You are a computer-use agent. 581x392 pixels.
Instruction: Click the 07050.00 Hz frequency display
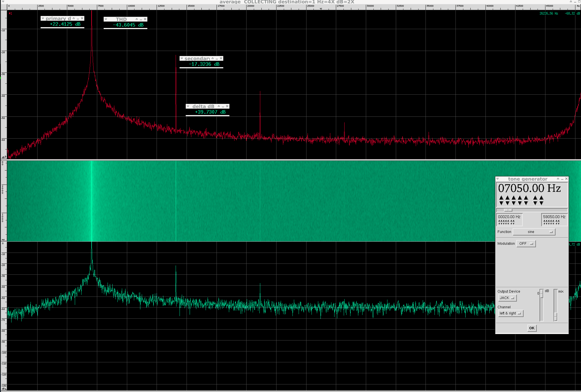pyautogui.click(x=529, y=188)
